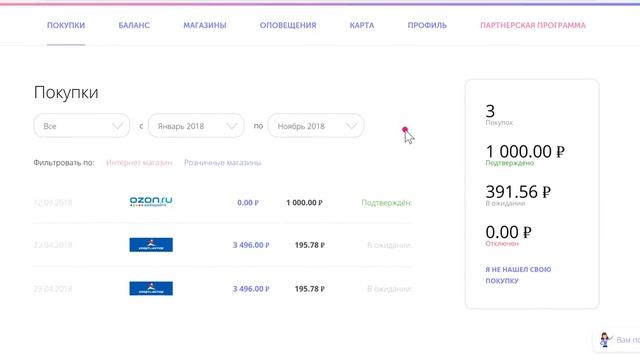Click the Подтверждён status in ozon row
This screenshot has height=360, width=640.
pos(387,202)
